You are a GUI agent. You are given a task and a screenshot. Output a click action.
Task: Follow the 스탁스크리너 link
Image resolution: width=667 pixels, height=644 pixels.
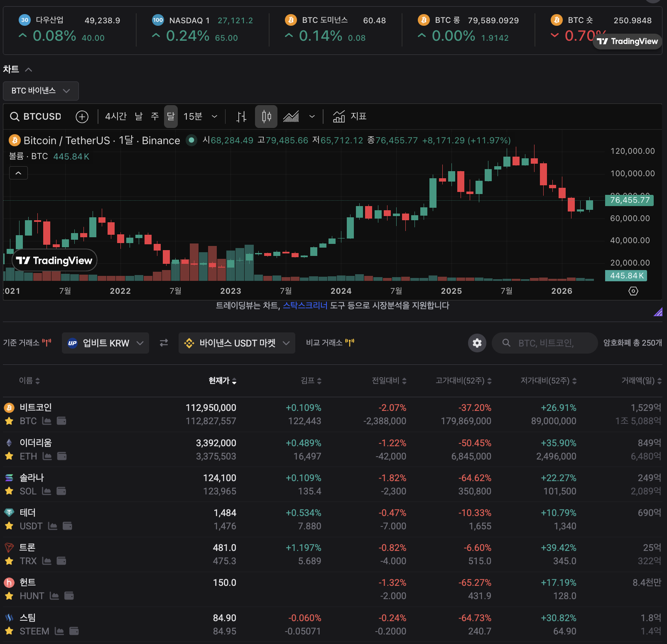(x=305, y=305)
